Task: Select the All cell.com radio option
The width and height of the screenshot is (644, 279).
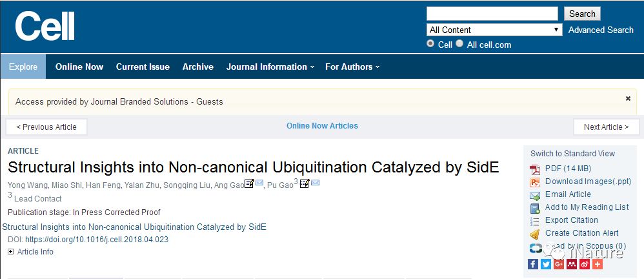Action: pyautogui.click(x=459, y=43)
